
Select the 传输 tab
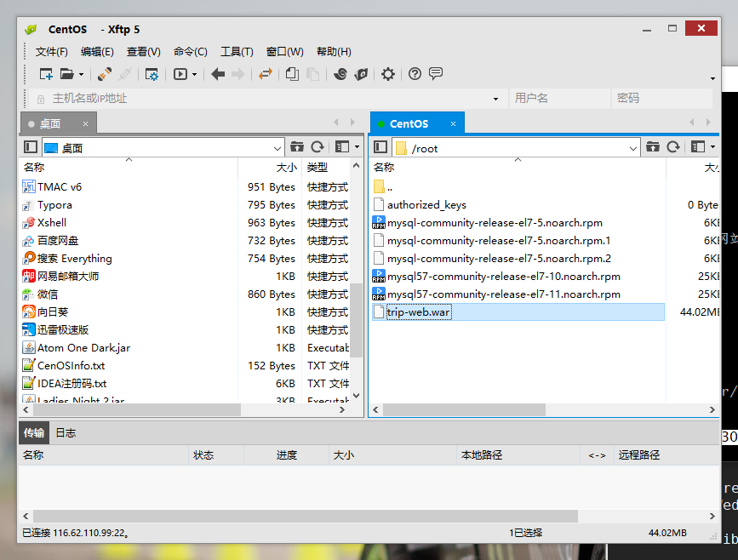coord(34,433)
